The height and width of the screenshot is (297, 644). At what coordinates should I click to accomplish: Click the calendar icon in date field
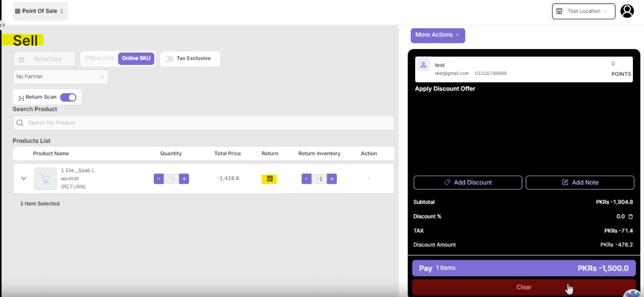pos(22,59)
